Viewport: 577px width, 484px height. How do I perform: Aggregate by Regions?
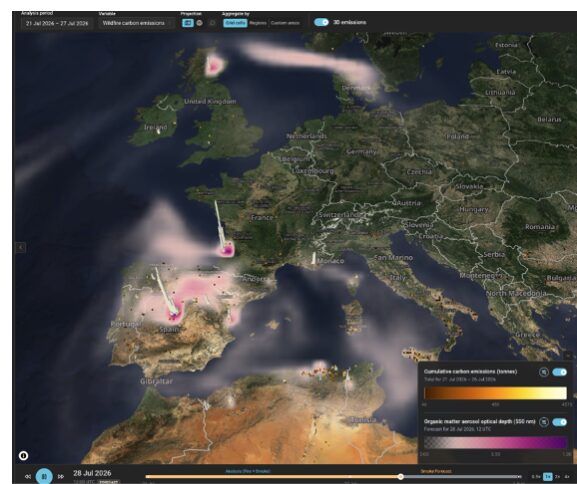coord(258,23)
